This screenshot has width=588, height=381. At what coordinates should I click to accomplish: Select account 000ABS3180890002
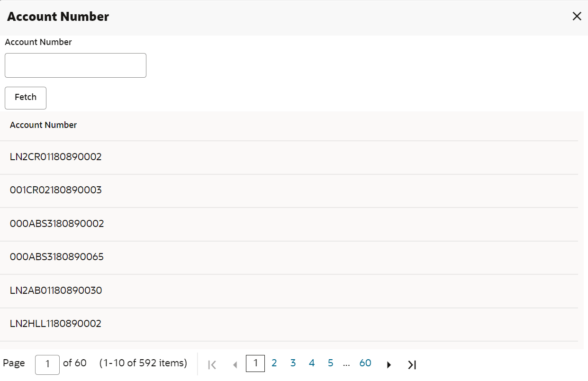click(289, 224)
